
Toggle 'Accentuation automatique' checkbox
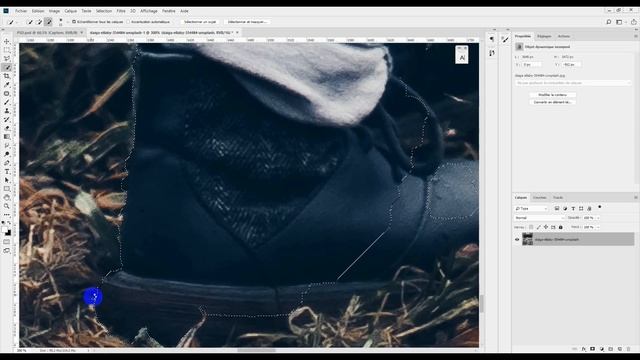(128, 22)
